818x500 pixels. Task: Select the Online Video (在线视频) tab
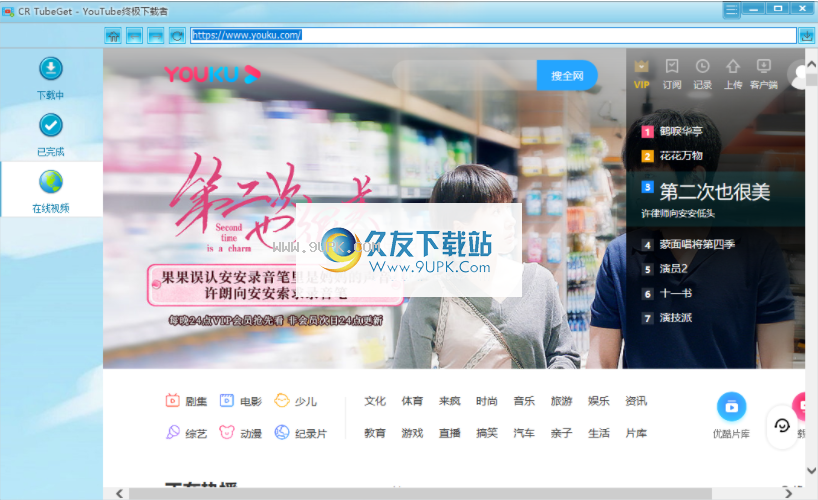51,191
